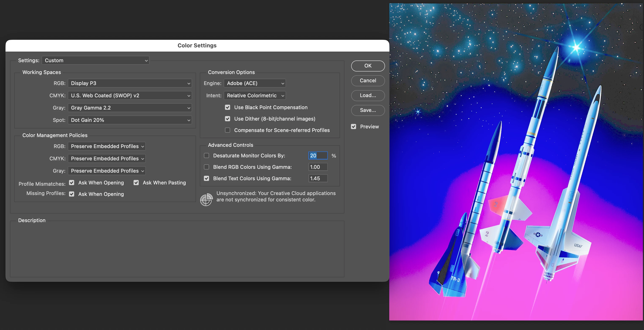This screenshot has height=330, width=644.
Task: Toggle Profile Mismatches Ask When Opening
Action: (x=72, y=183)
